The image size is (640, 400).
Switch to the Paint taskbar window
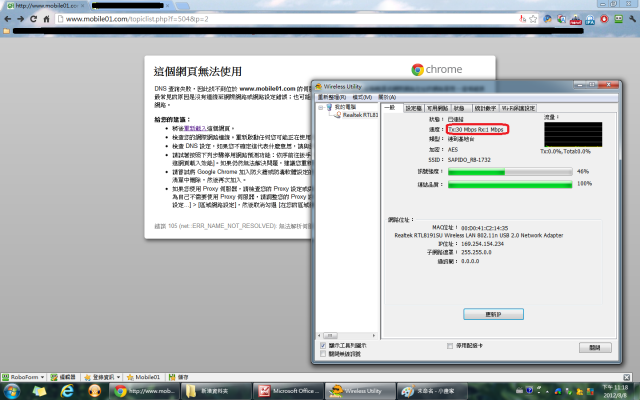click(x=432, y=391)
